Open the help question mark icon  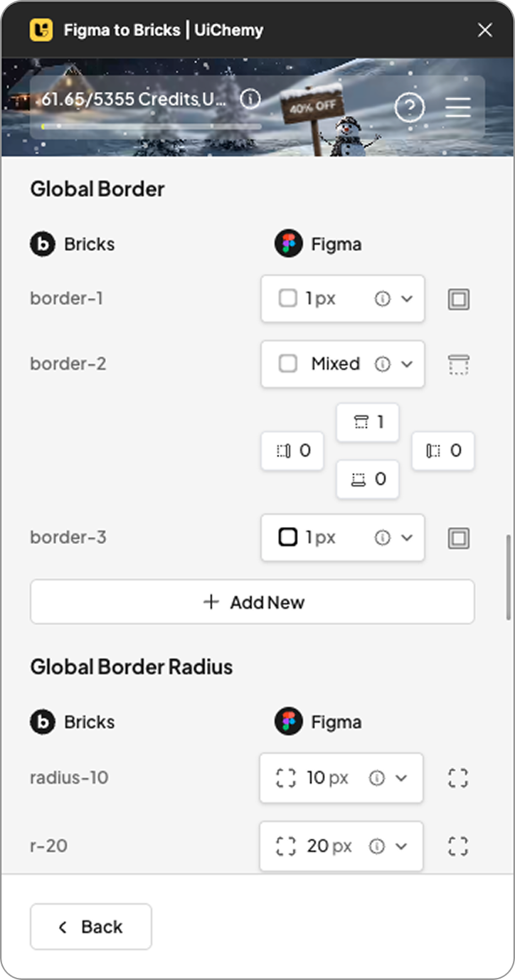[x=409, y=107]
